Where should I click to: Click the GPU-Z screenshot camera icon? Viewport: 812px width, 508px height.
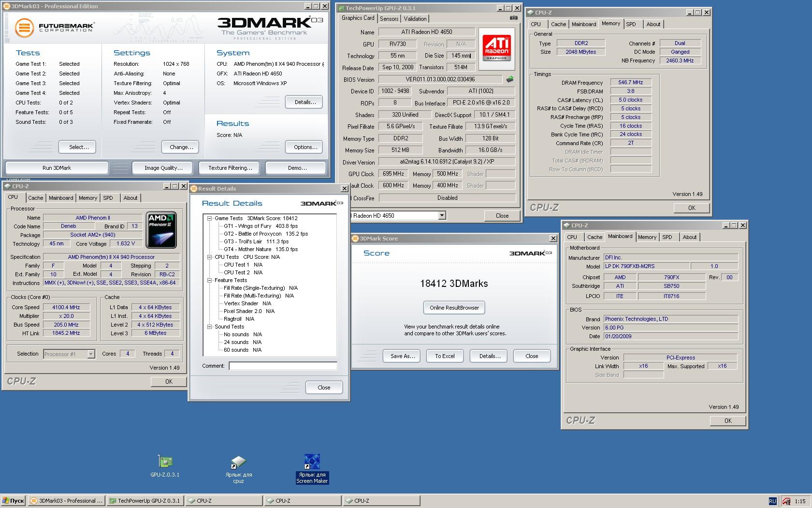(513, 18)
